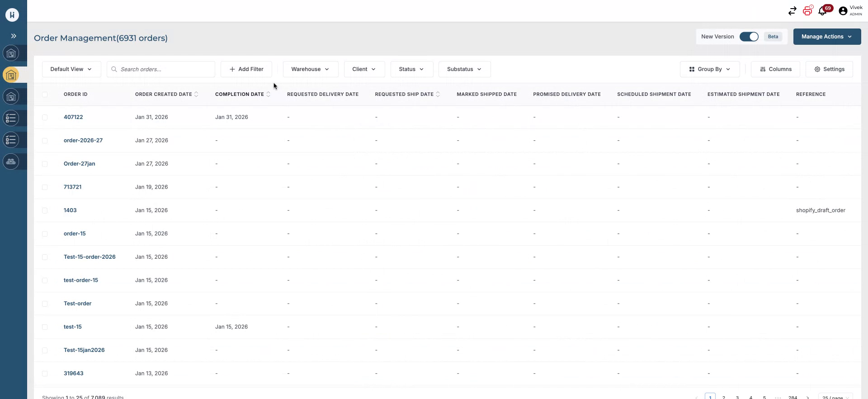Click the Add Filter button
The height and width of the screenshot is (399, 868).
pos(246,69)
